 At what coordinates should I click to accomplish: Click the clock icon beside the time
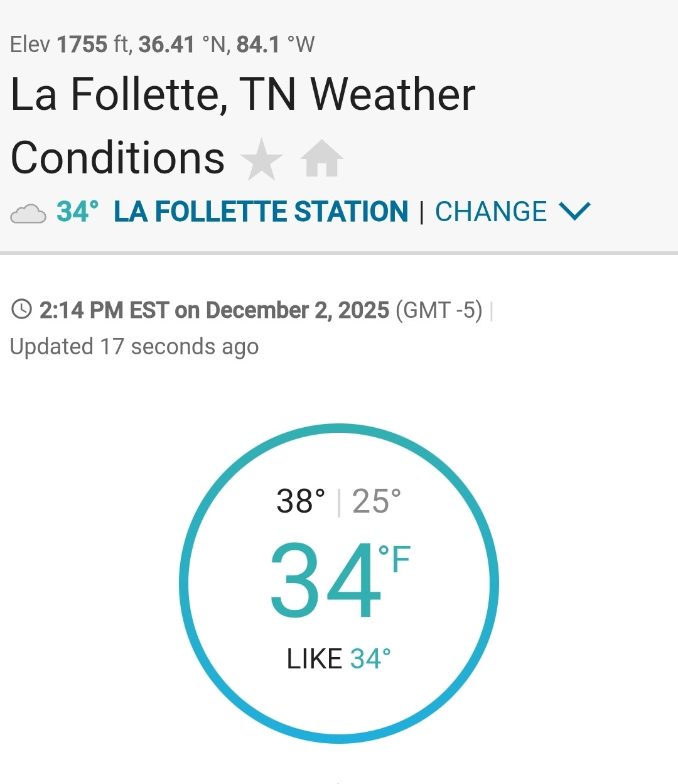point(22,310)
